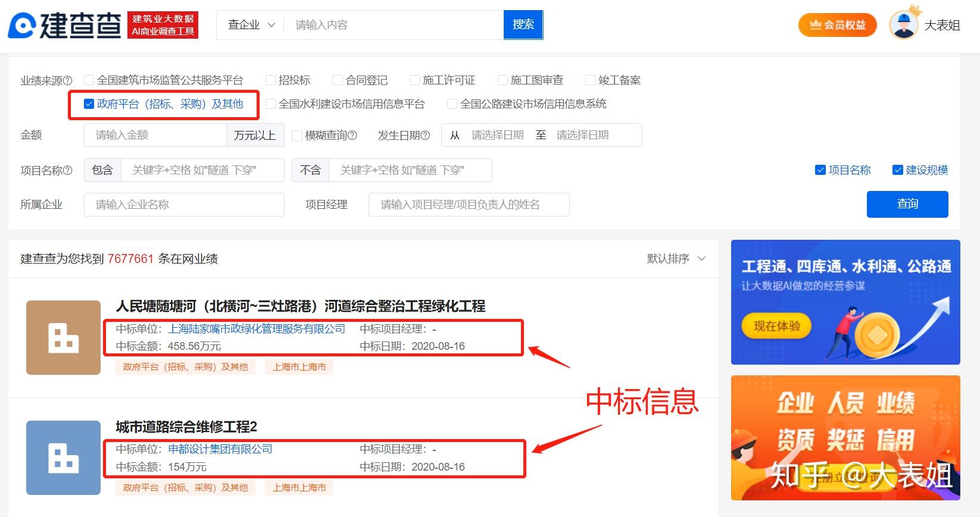
Task: Click the 业绩来源 help question icon
Action: (67, 80)
